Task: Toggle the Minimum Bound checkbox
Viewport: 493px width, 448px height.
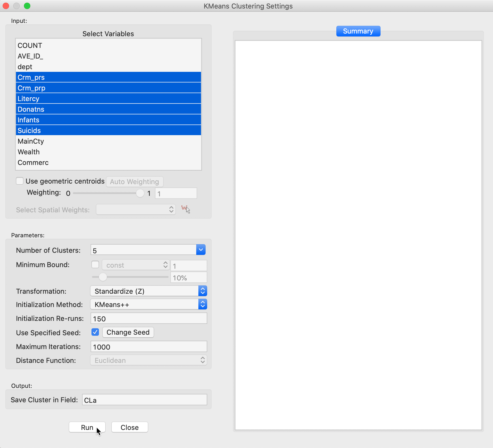Action: coord(95,265)
